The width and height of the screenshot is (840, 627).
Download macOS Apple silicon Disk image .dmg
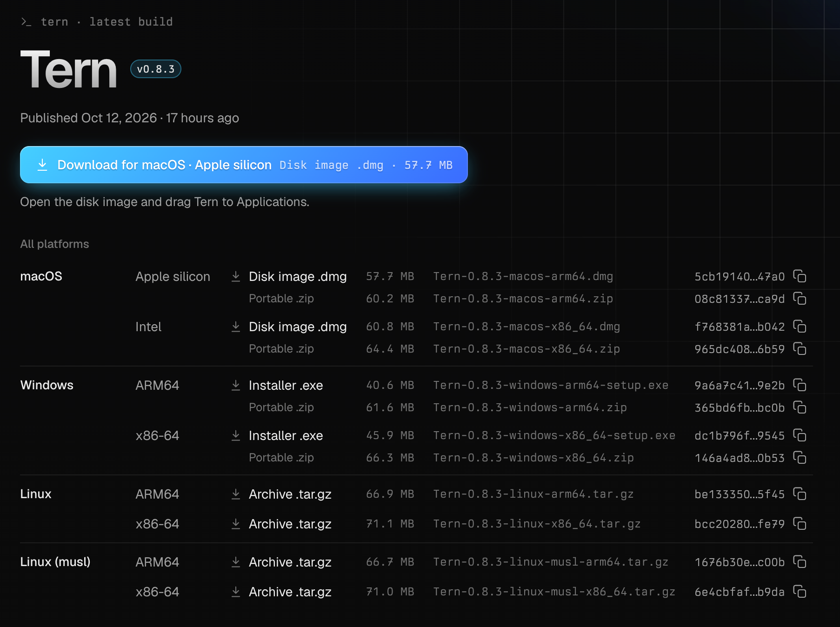[x=289, y=276]
